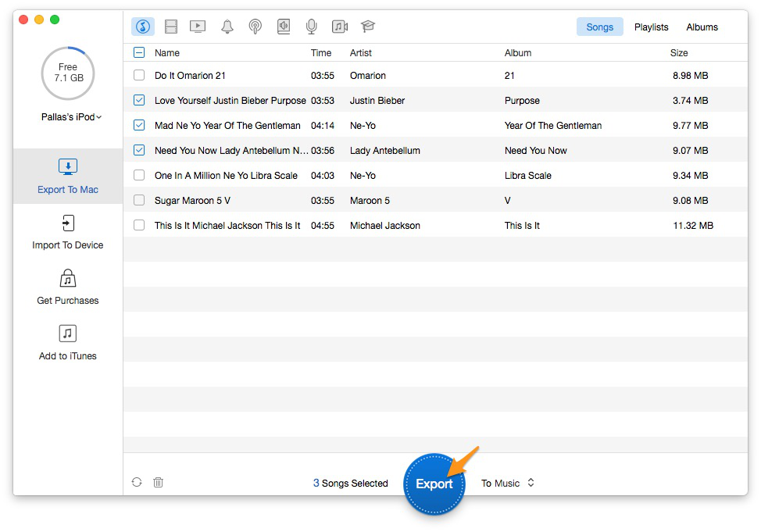
Task: Open the Movies category icon
Action: 171,27
